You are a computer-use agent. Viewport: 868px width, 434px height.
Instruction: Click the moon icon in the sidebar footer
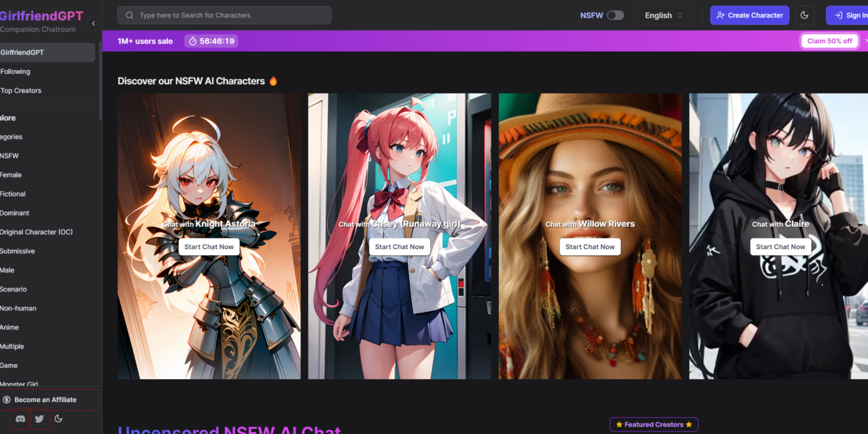click(x=59, y=419)
